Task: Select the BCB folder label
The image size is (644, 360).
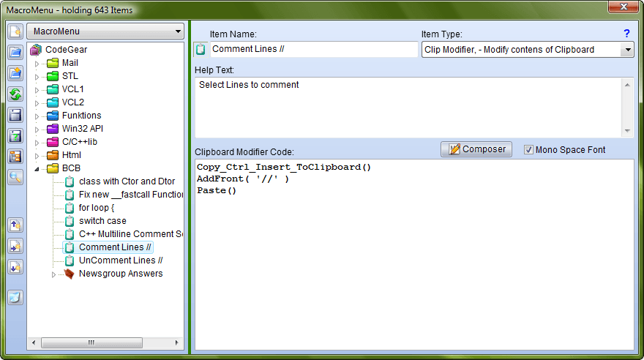Action: (x=71, y=168)
